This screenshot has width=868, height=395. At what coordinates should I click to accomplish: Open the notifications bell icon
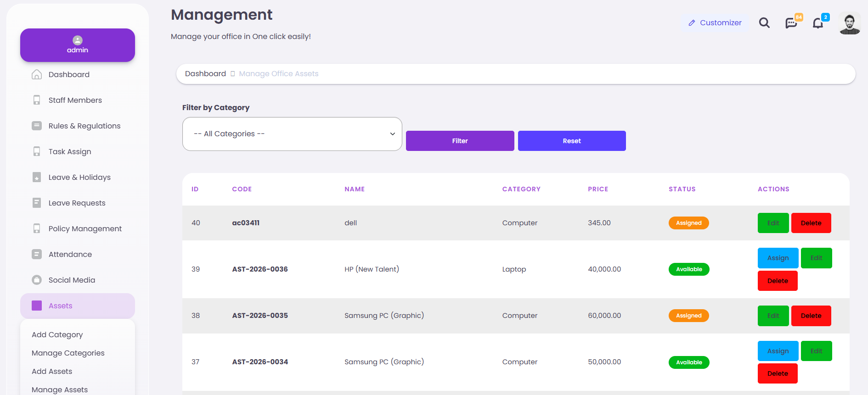click(818, 23)
